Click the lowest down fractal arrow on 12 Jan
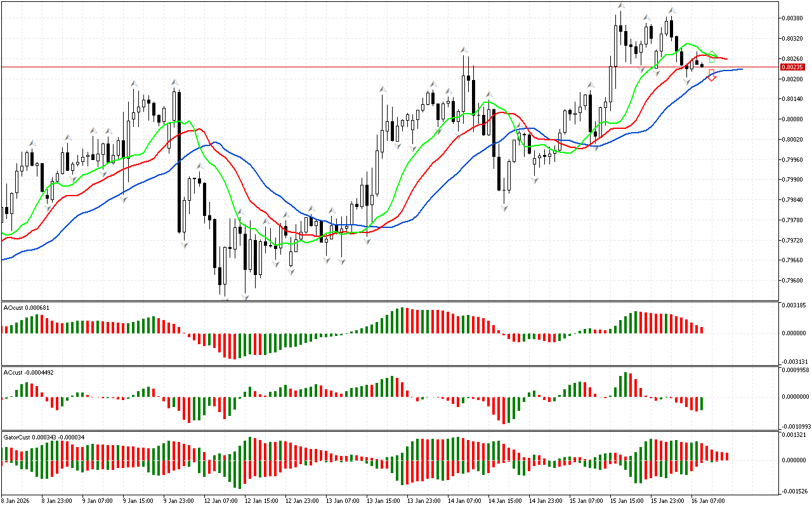 click(x=245, y=297)
